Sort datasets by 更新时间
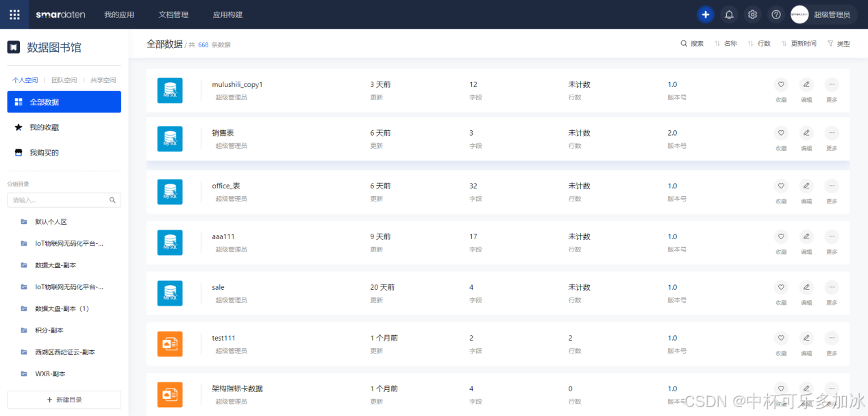 tap(799, 44)
